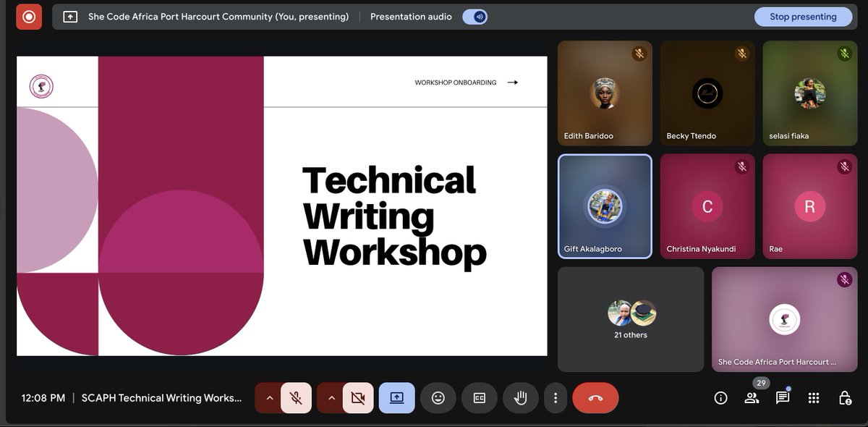Click presenter name She Code Africa Port Harcourt Community
Viewport: 868px width, 427px height.
click(218, 17)
